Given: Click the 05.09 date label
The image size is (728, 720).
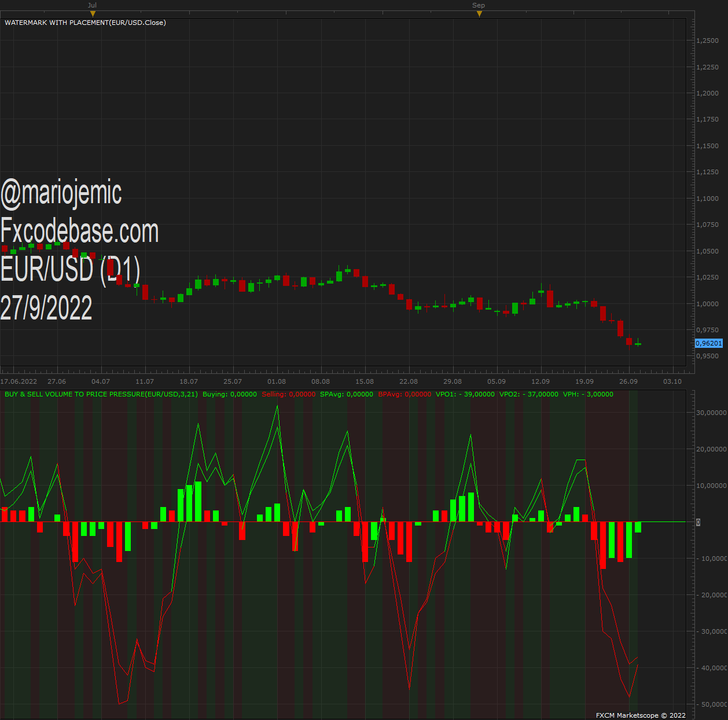Looking at the screenshot, I should 497,381.
